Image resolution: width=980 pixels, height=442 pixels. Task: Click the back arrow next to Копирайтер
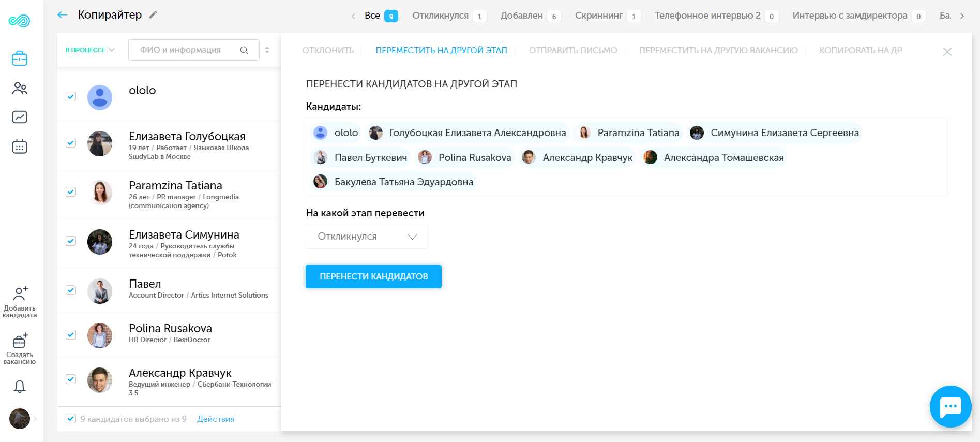[63, 15]
